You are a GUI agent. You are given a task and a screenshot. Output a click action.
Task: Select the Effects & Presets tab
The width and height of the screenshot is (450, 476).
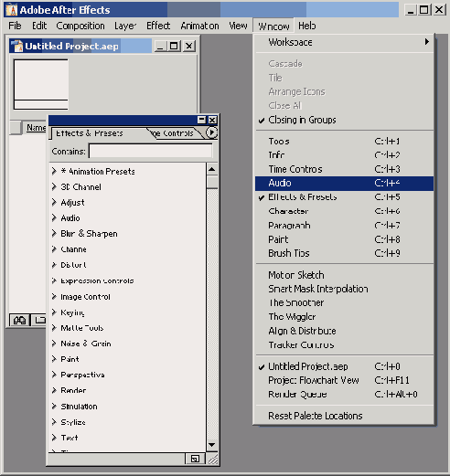[x=90, y=133]
